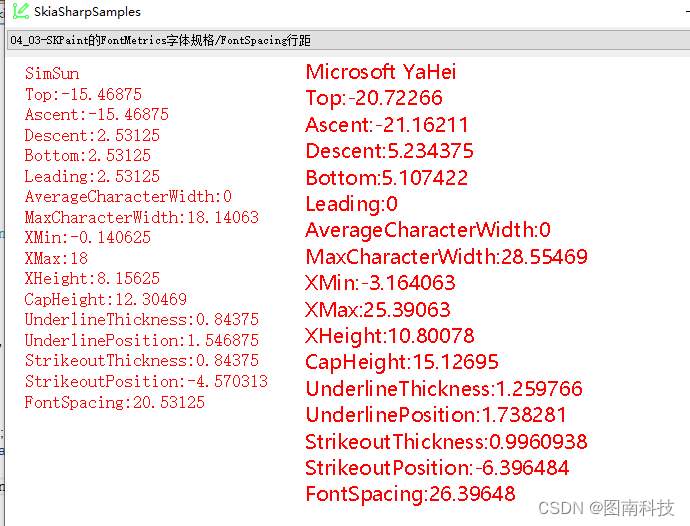Select YaHei UnderlinePosition:1.738281 line
The height and width of the screenshot is (526, 690).
click(436, 415)
